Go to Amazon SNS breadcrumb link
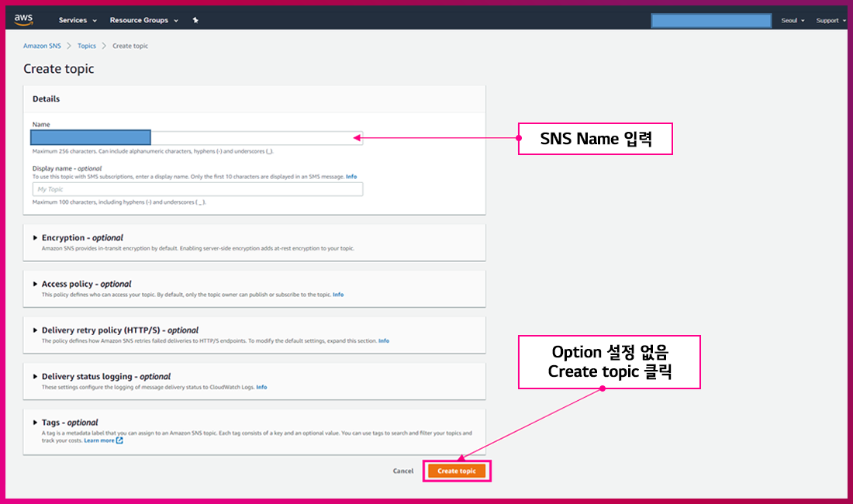 tap(42, 46)
